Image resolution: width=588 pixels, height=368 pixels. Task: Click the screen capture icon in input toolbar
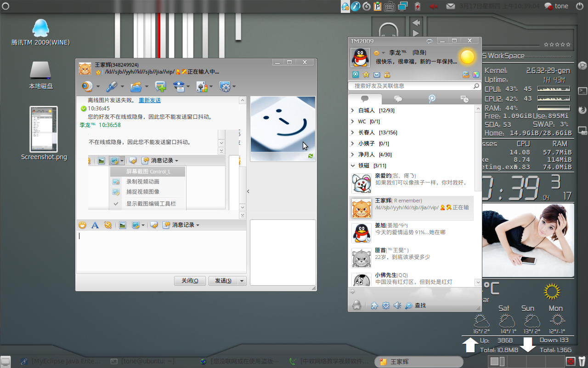tap(136, 225)
